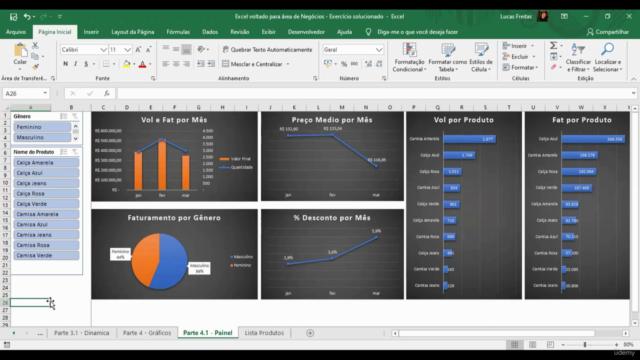This screenshot has height=360, width=640.
Task: Click the text orientation icon
Action: 201,49
